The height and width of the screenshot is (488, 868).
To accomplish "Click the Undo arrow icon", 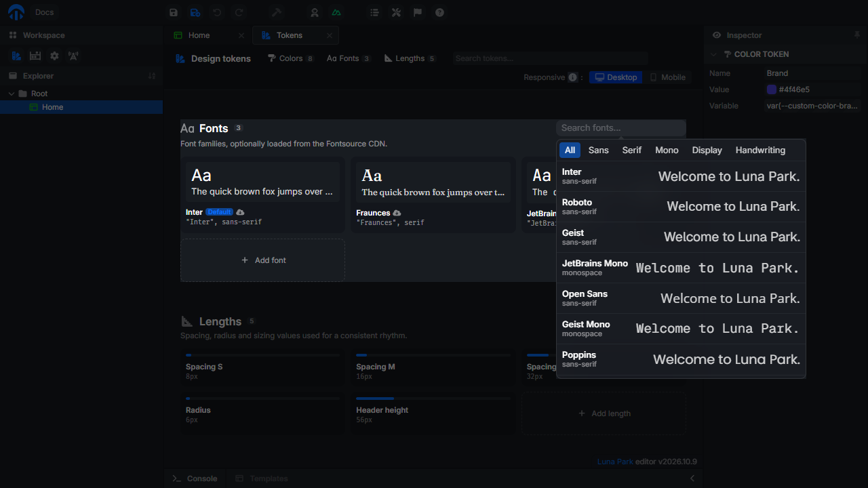I will [217, 12].
